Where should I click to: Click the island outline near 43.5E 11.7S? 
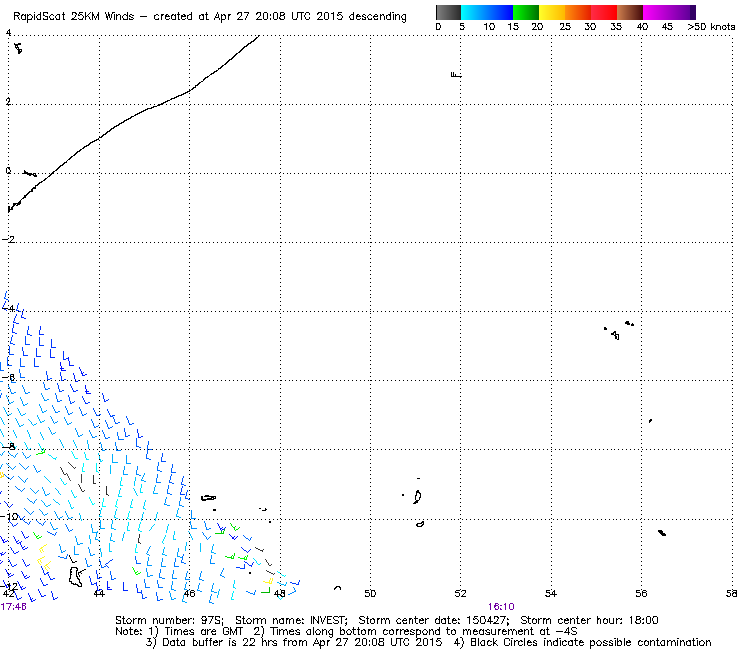(75, 577)
